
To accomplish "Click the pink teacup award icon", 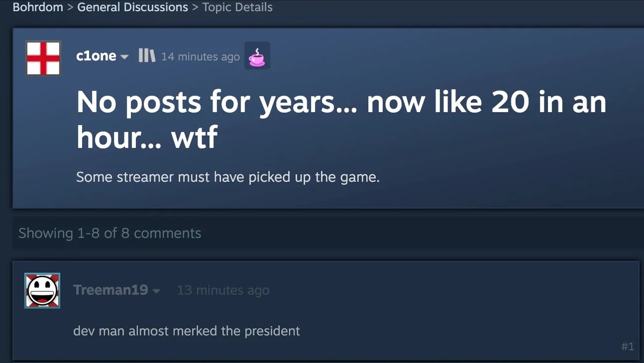I will [x=257, y=56].
